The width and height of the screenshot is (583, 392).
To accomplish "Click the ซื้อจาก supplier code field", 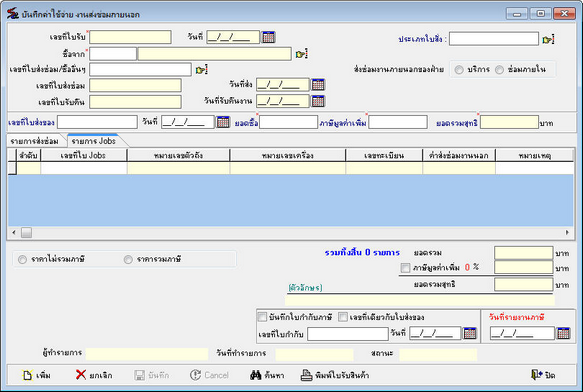I will 113,54.
